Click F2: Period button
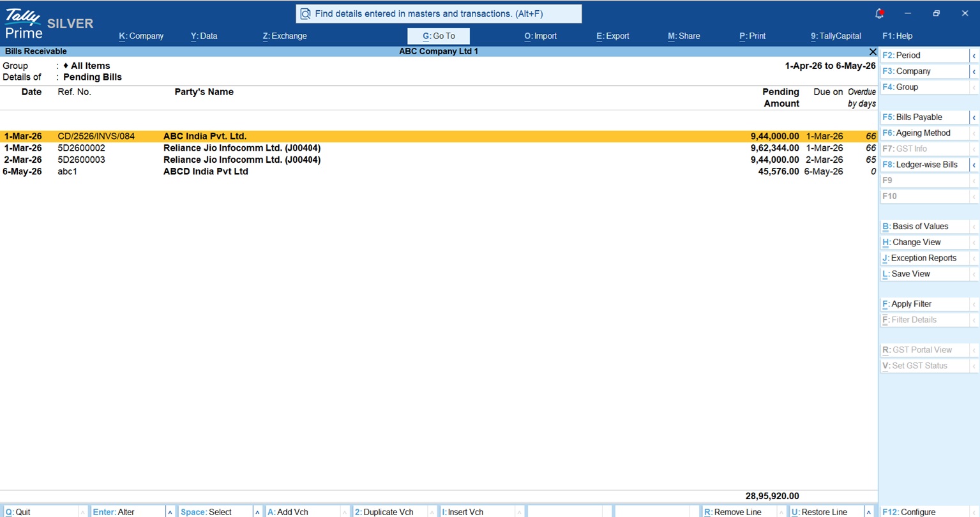This screenshot has width=980, height=517. pyautogui.click(x=924, y=56)
